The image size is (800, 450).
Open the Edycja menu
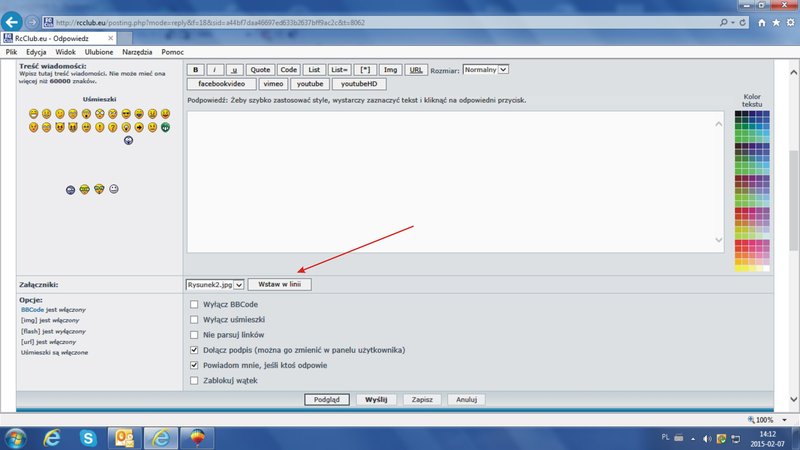36,52
